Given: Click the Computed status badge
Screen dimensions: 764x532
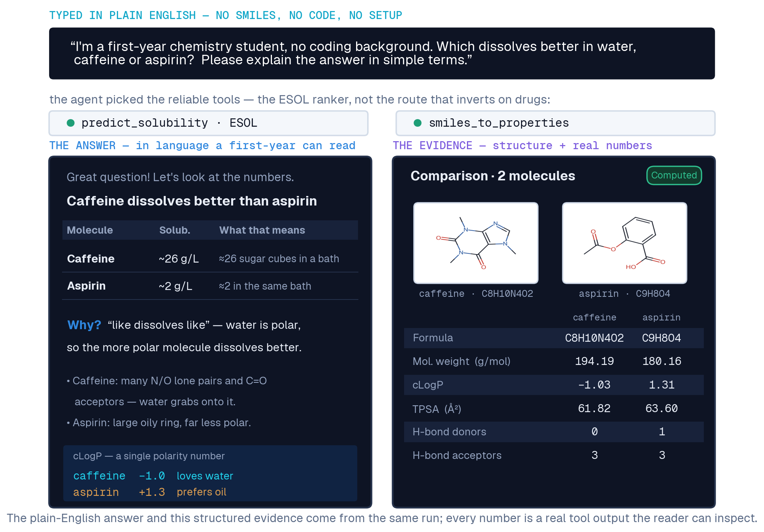Looking at the screenshot, I should tap(674, 175).
